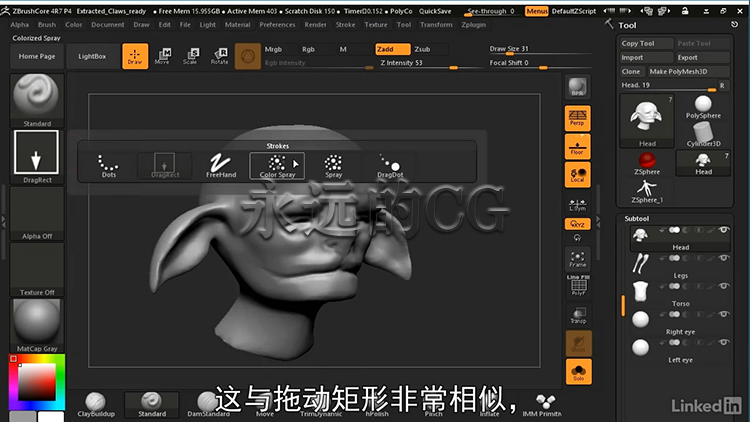This screenshot has width=750, height=422.
Task: Toggle XYZ rotation mode
Action: pos(577,224)
